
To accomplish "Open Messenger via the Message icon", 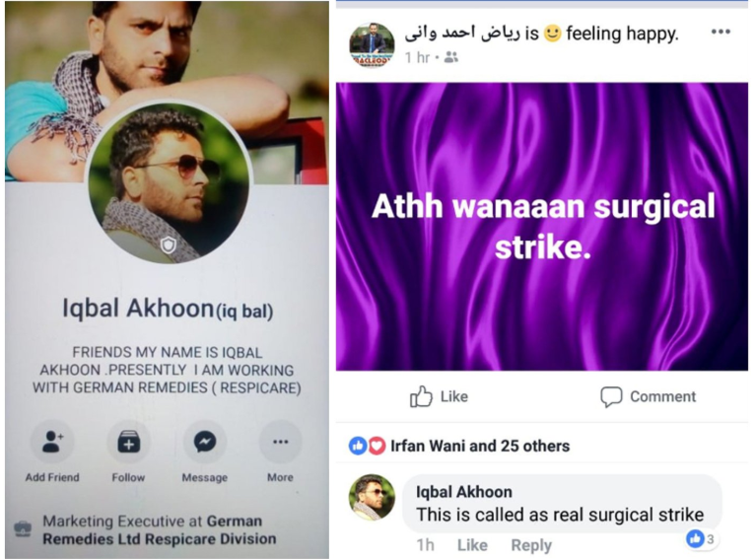I will [204, 442].
